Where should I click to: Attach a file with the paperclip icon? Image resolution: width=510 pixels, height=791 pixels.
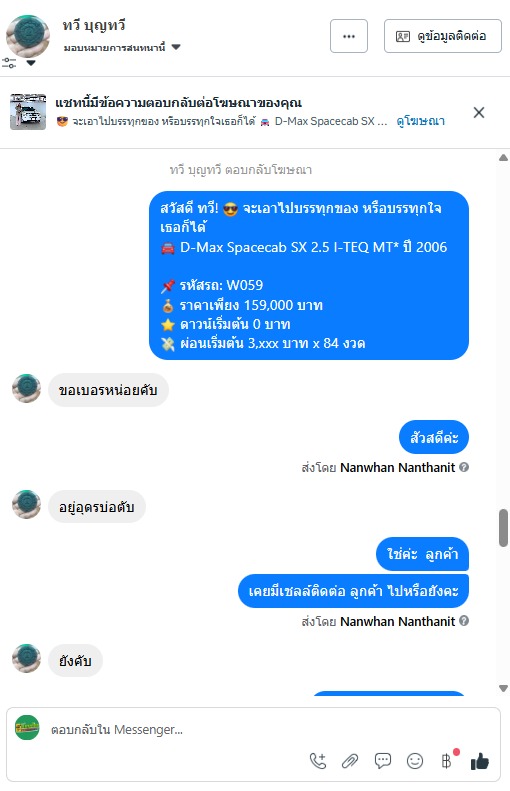click(350, 760)
